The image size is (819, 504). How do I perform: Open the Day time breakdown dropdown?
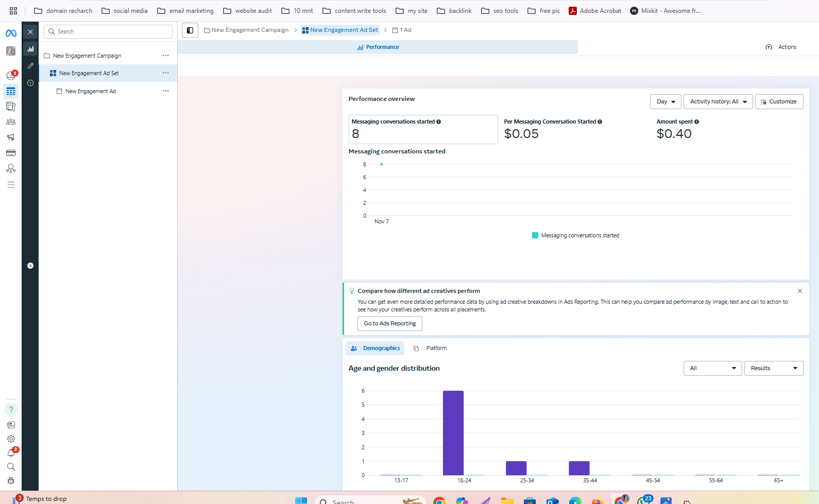(x=666, y=102)
